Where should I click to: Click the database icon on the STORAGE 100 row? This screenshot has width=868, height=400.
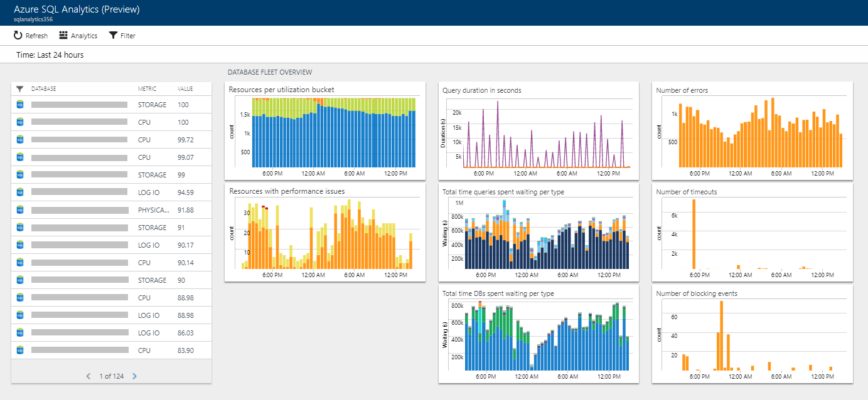click(x=19, y=104)
